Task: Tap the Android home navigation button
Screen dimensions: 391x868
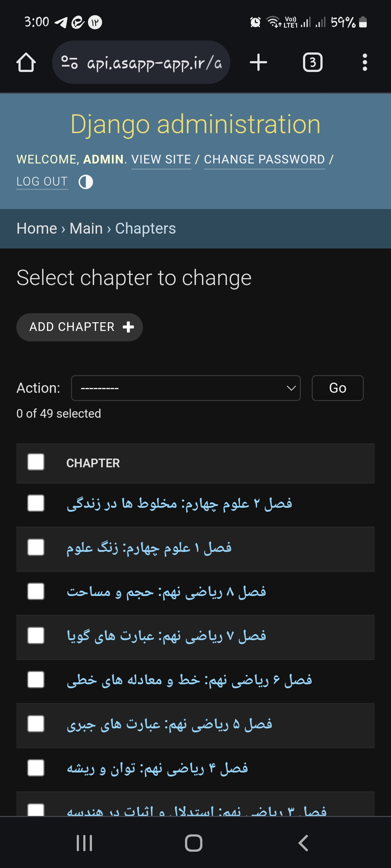Action: [194, 843]
